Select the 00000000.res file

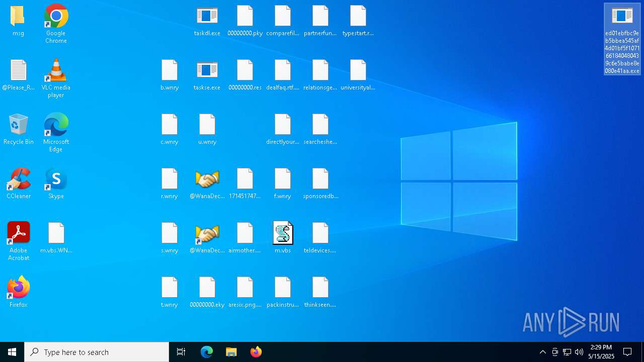coord(245,75)
